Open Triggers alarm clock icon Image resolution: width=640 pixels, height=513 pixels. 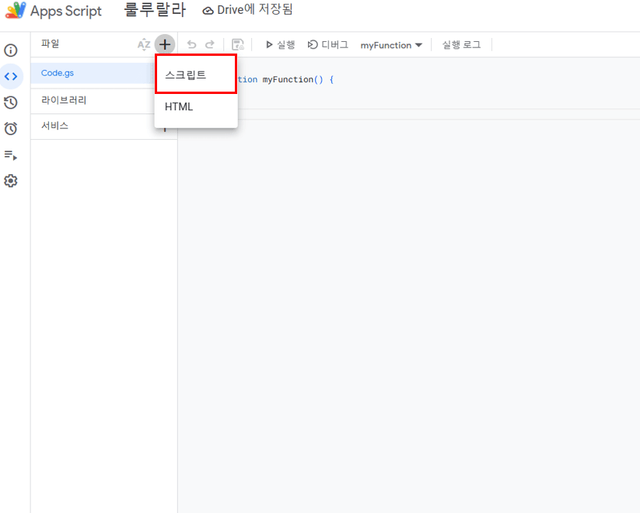tap(11, 128)
